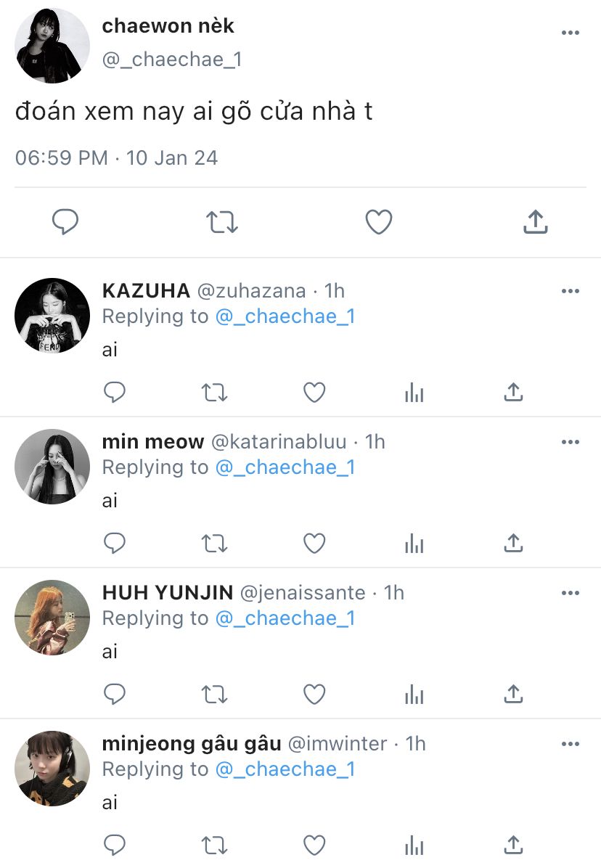View analytics on minjeong gâu gâu's reply
The image size is (601, 868).
414,845
